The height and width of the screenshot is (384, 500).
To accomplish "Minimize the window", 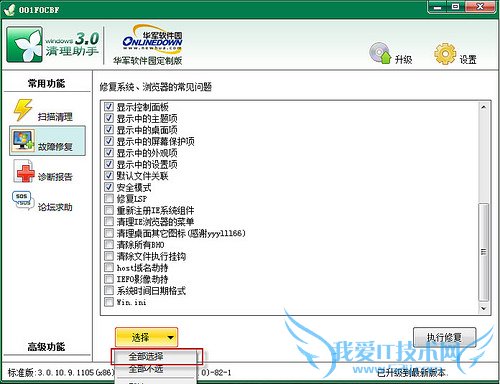I will point(438,7).
